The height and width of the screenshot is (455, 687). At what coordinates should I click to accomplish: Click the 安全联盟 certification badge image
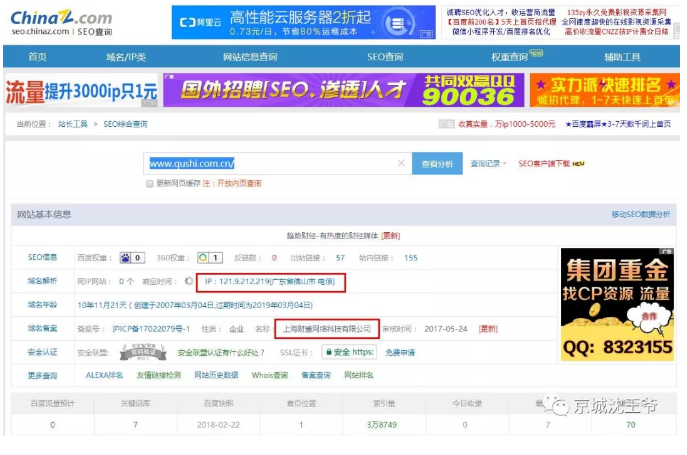(143, 352)
